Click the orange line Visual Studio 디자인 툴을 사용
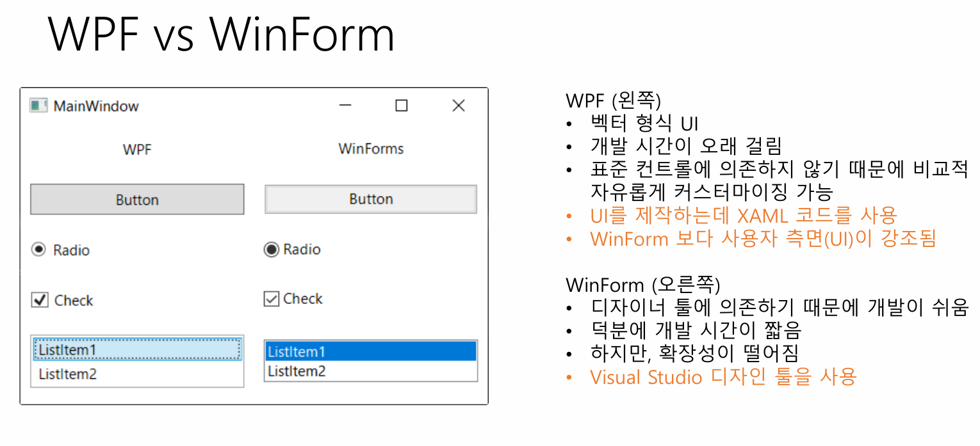Image resolution: width=980 pixels, height=446 pixels. pyautogui.click(x=723, y=377)
